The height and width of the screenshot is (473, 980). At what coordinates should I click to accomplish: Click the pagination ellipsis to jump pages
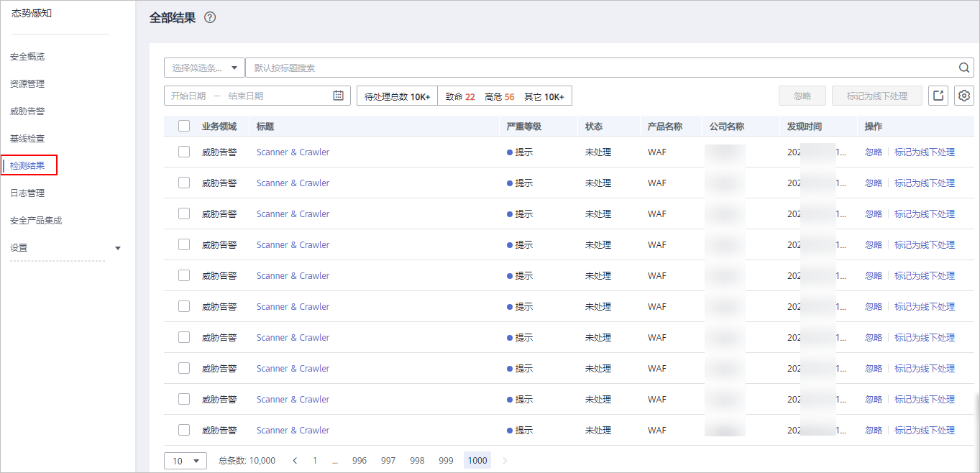click(x=335, y=461)
